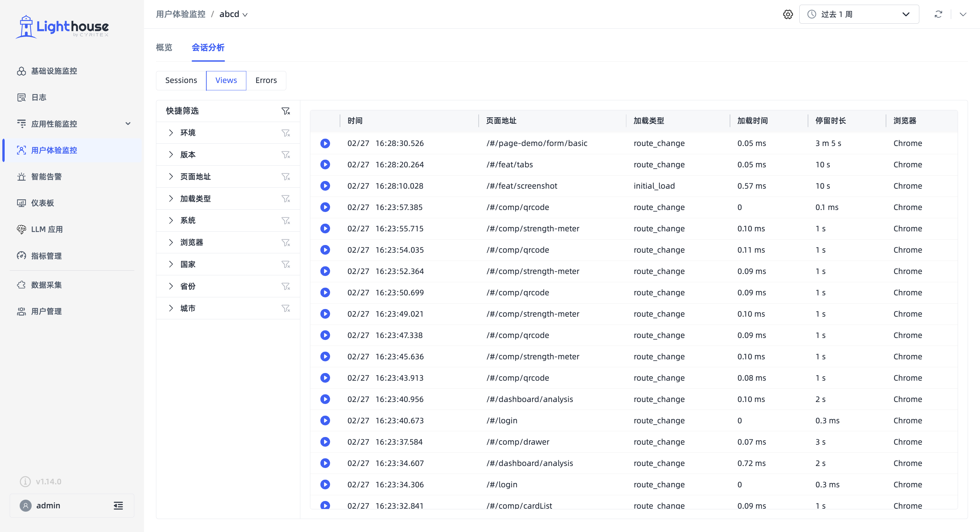The height and width of the screenshot is (532, 980).
Task: Clear the 环境 filter icon
Action: [x=285, y=133]
